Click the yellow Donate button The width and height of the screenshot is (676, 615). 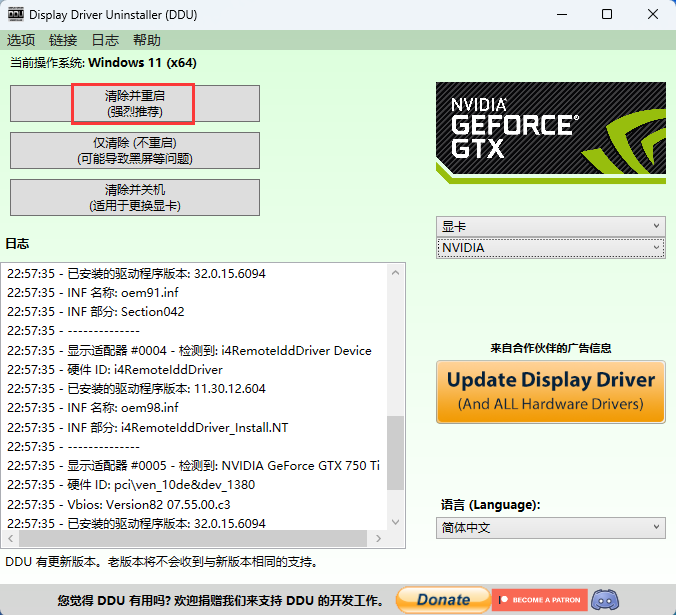click(x=443, y=600)
